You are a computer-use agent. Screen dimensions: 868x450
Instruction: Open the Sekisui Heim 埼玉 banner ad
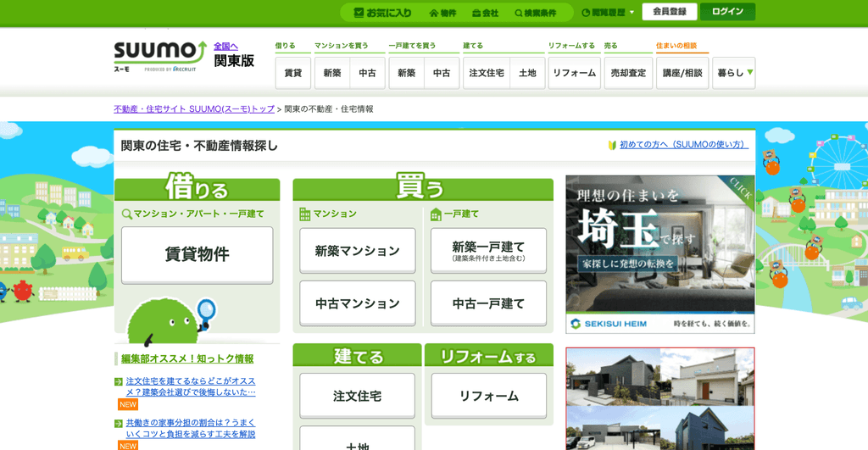[x=659, y=254]
